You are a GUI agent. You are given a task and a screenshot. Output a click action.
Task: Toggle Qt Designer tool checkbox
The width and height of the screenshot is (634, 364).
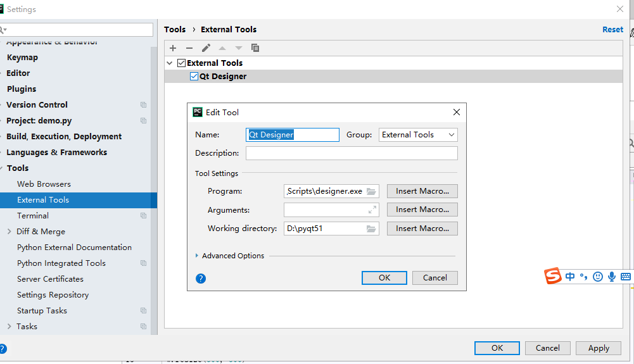pos(194,77)
